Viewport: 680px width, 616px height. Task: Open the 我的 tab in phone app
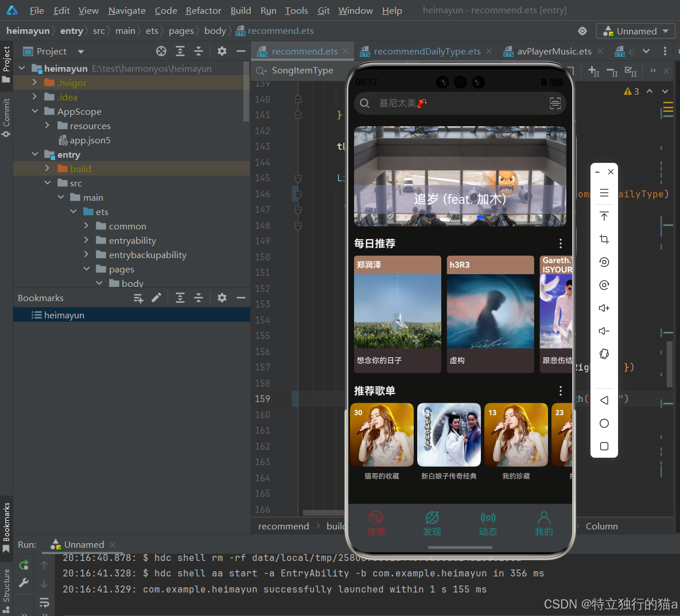tap(544, 524)
